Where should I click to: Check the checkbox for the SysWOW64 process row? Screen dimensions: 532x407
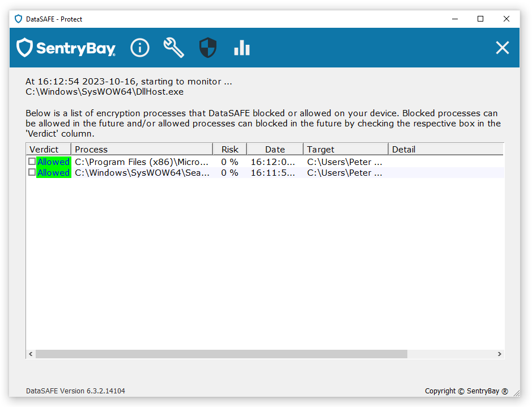(x=32, y=172)
